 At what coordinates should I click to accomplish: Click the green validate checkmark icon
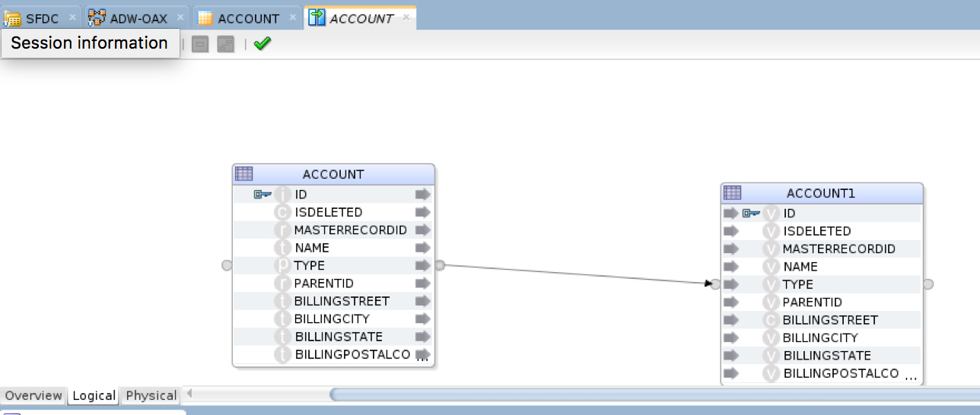262,44
